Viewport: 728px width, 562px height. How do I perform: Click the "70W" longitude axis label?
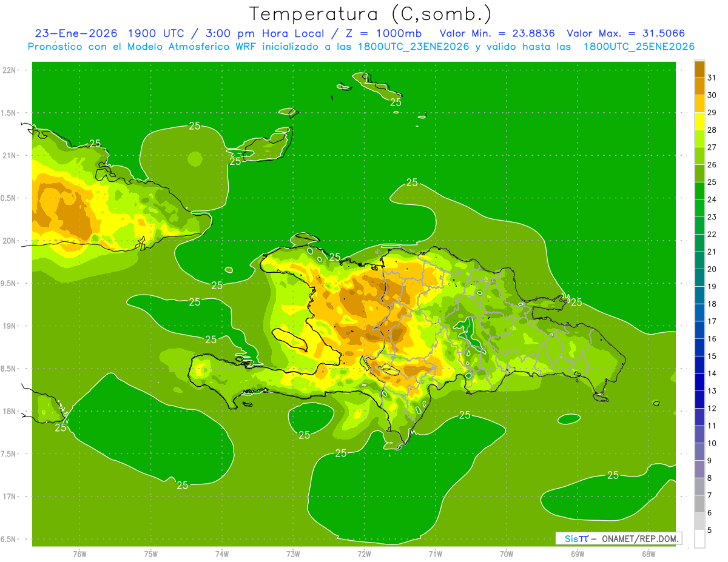click(507, 554)
